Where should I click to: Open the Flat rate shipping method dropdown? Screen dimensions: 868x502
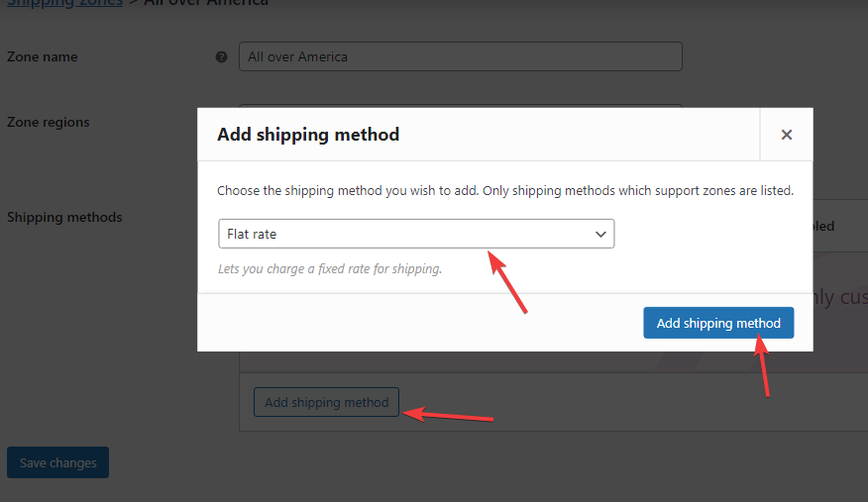pos(416,234)
